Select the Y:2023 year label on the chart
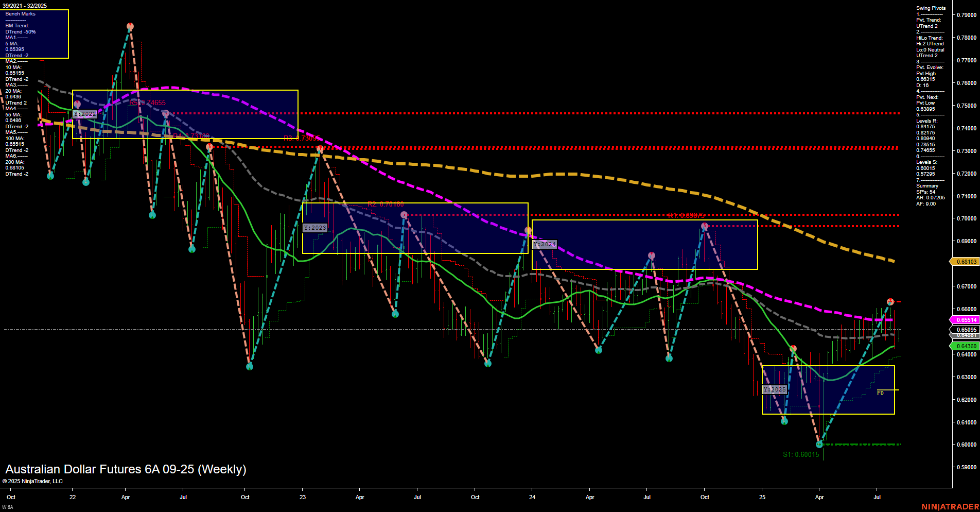Viewport: 980px width, 512px height. [314, 227]
